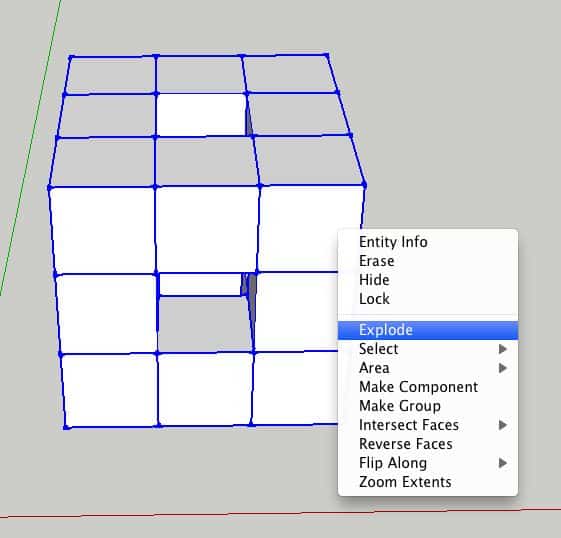Open the Area submenu label
Image resolution: width=561 pixels, height=538 pixels.
tap(374, 368)
